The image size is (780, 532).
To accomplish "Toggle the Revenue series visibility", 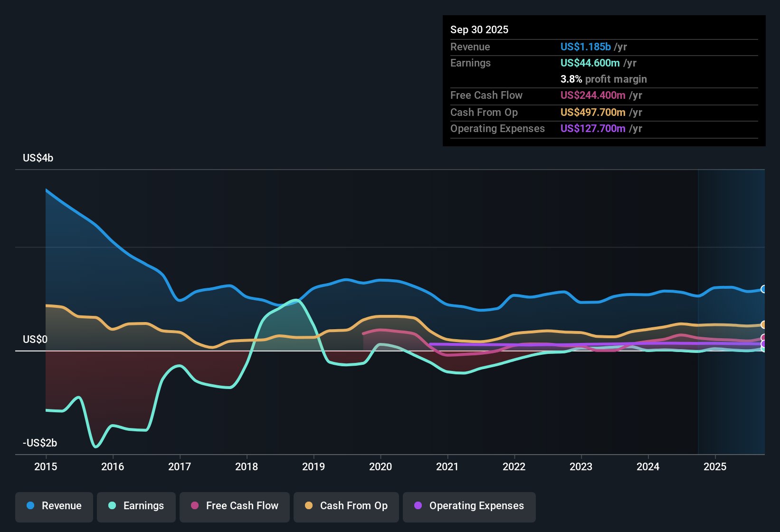I will pyautogui.click(x=54, y=506).
